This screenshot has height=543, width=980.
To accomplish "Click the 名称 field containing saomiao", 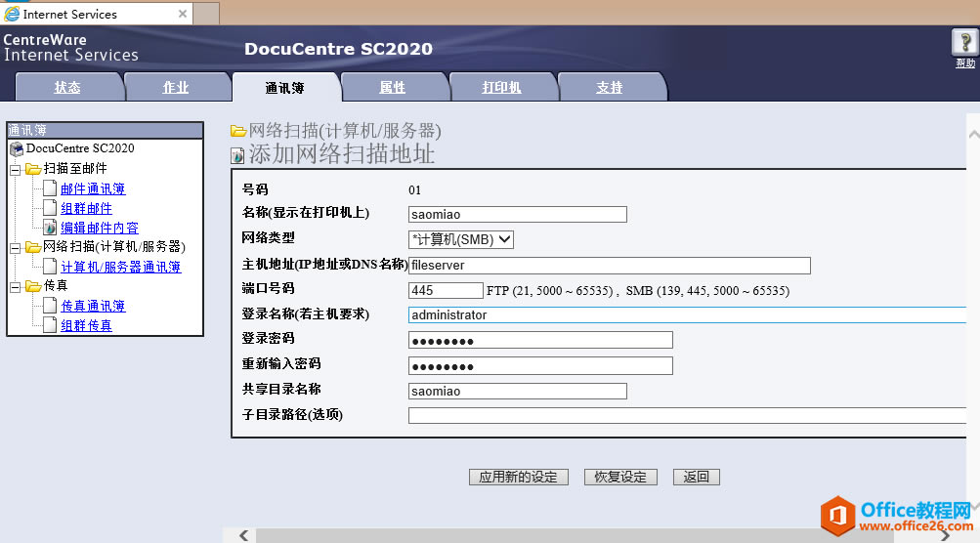I will 518,214.
